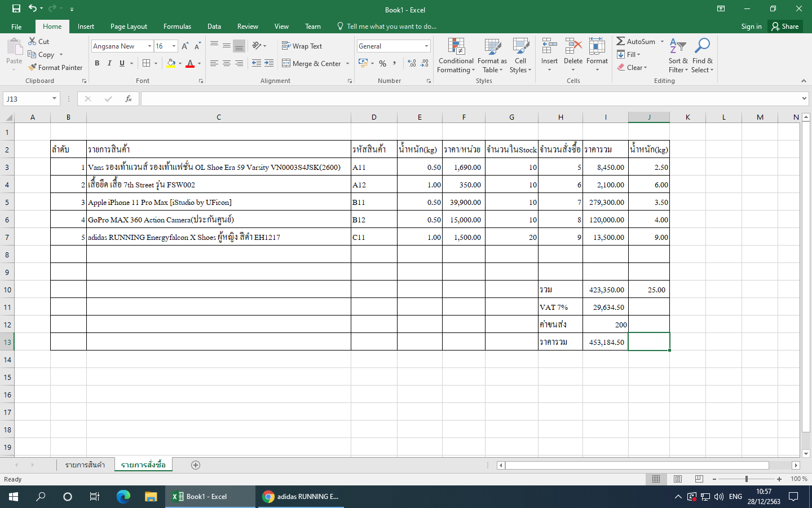Image resolution: width=812 pixels, height=508 pixels.
Task: Click the Percent Style icon
Action: pos(383,63)
